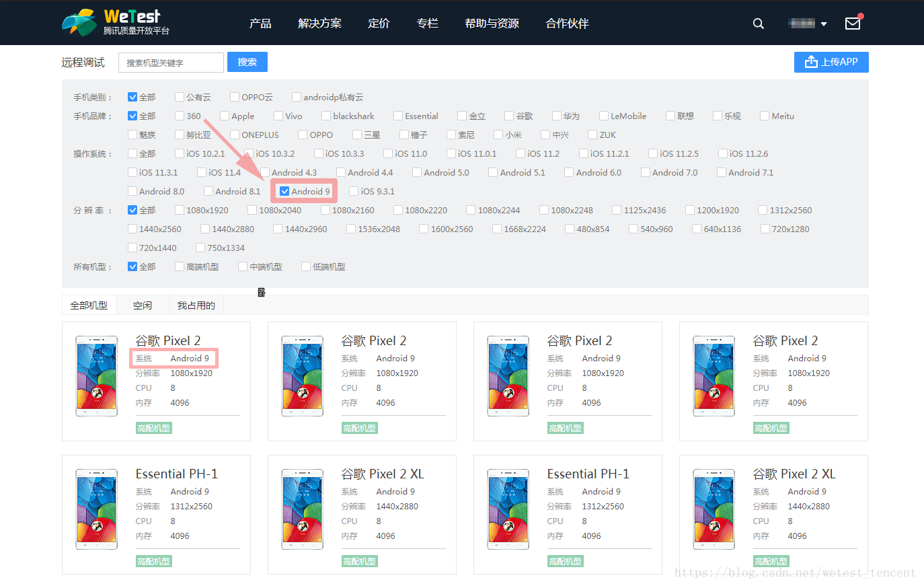The height and width of the screenshot is (586, 924).
Task: Check the Apple brand checkbox
Action: tap(225, 116)
